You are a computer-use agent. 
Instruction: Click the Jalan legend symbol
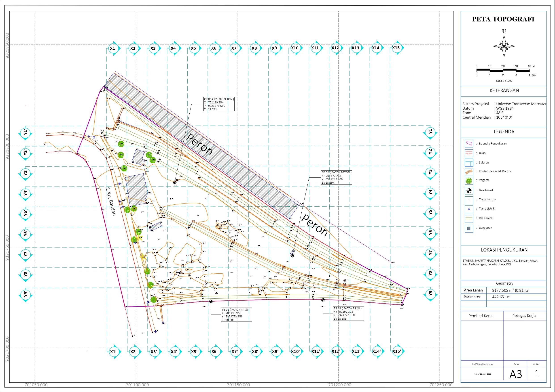coord(469,153)
